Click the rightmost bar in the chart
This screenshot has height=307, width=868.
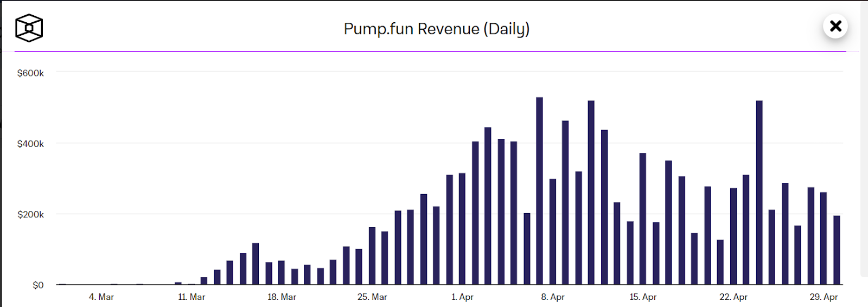click(x=837, y=250)
